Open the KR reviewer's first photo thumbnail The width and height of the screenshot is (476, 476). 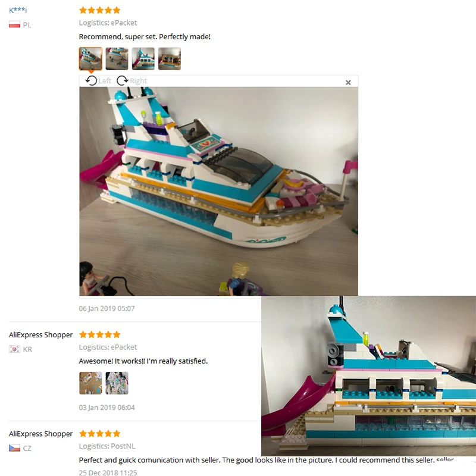[90, 383]
